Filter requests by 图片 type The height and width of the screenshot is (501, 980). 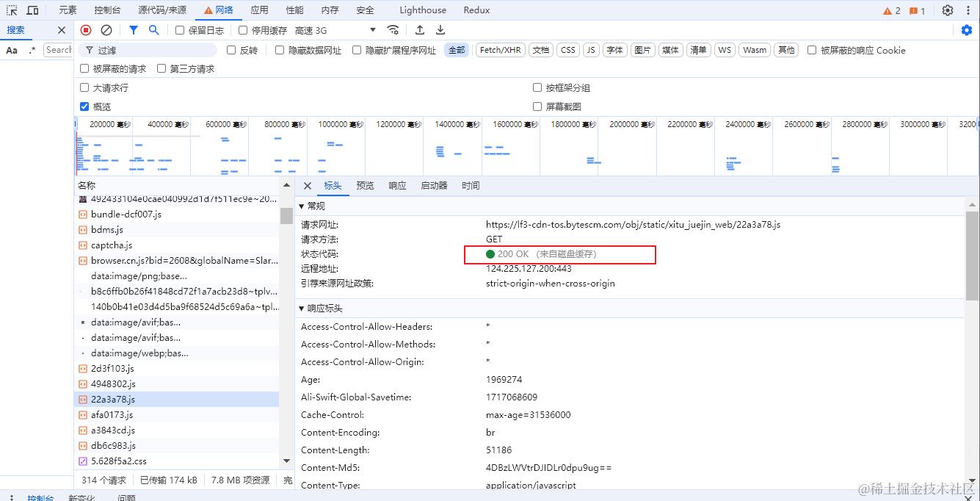[x=642, y=50]
